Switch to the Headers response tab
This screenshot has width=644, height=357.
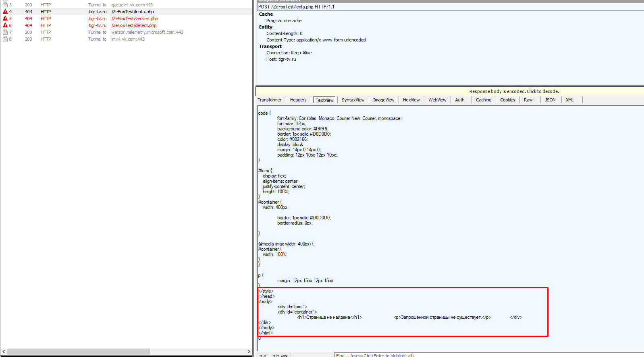[298, 100]
